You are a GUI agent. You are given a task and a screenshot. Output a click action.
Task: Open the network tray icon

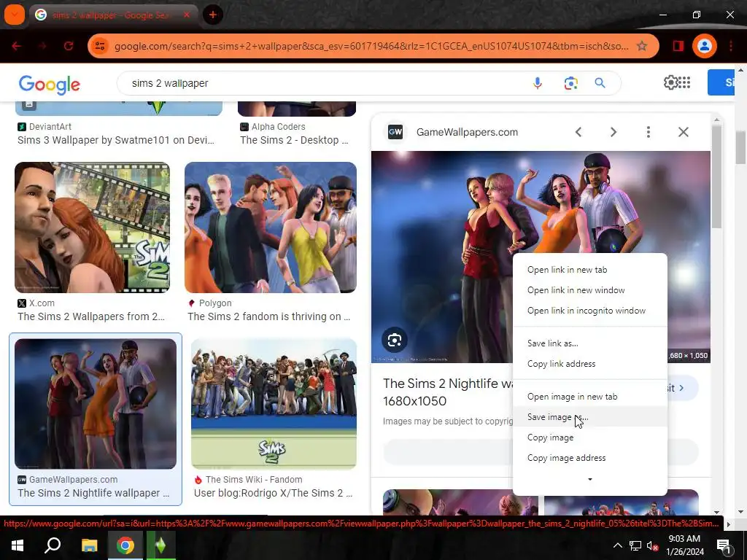click(635, 545)
